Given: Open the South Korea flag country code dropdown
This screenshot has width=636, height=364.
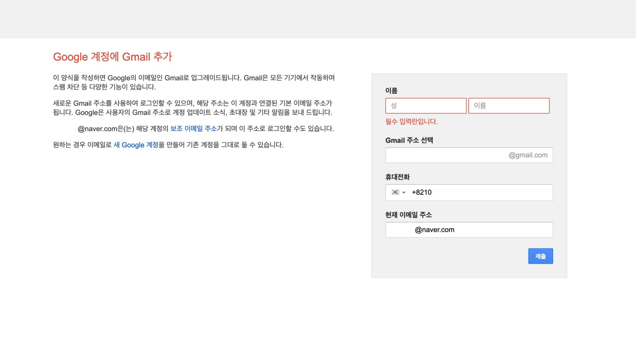Looking at the screenshot, I should [x=398, y=192].
